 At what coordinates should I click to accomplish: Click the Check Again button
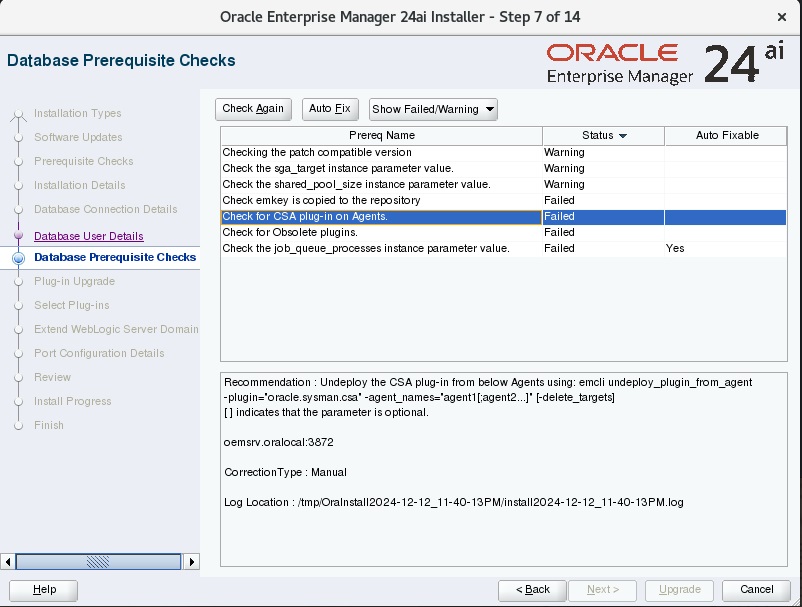(253, 109)
